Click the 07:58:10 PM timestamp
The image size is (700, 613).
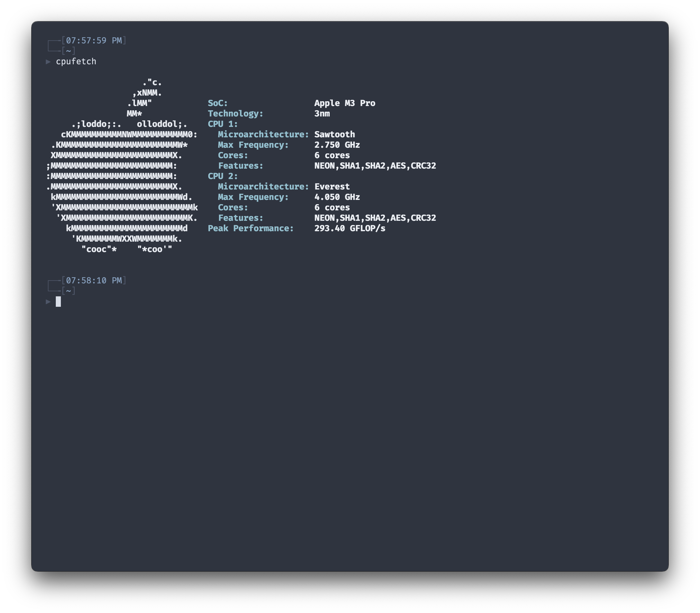coord(94,281)
